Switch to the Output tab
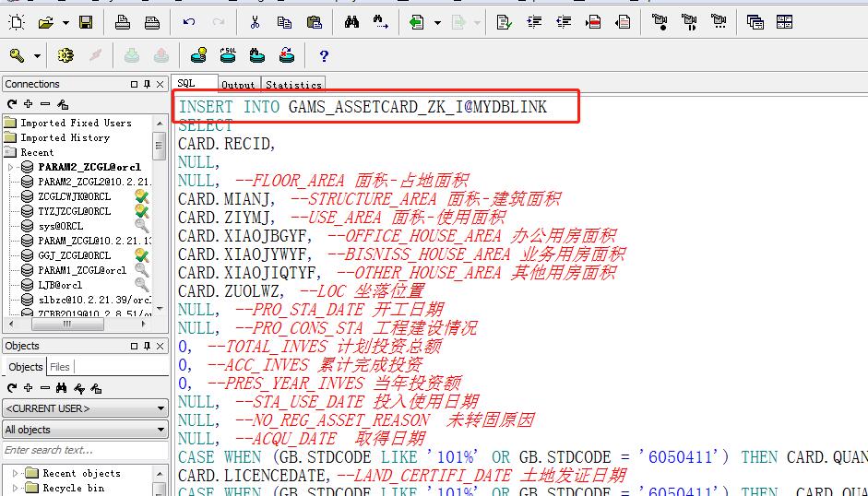868x496 pixels. pos(238,85)
